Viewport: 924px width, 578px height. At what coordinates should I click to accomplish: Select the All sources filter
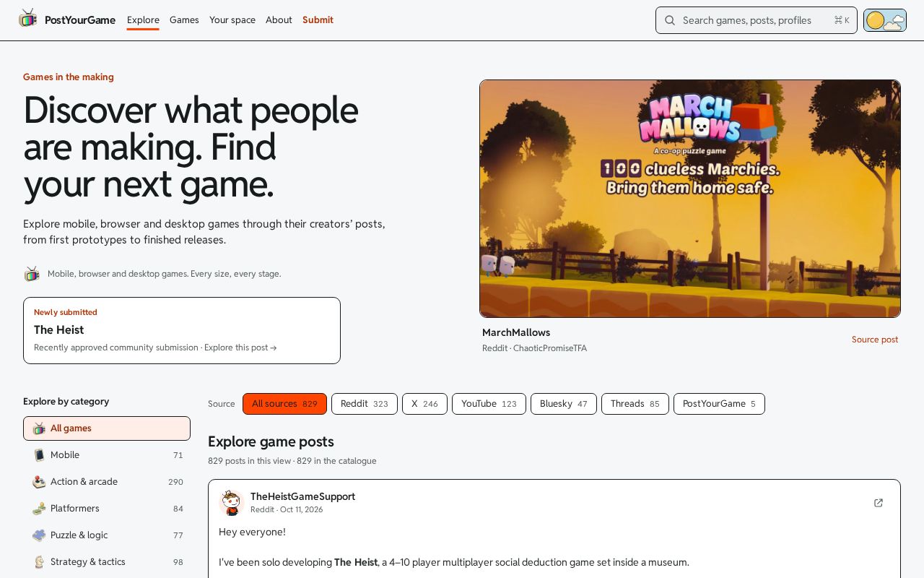(x=284, y=404)
